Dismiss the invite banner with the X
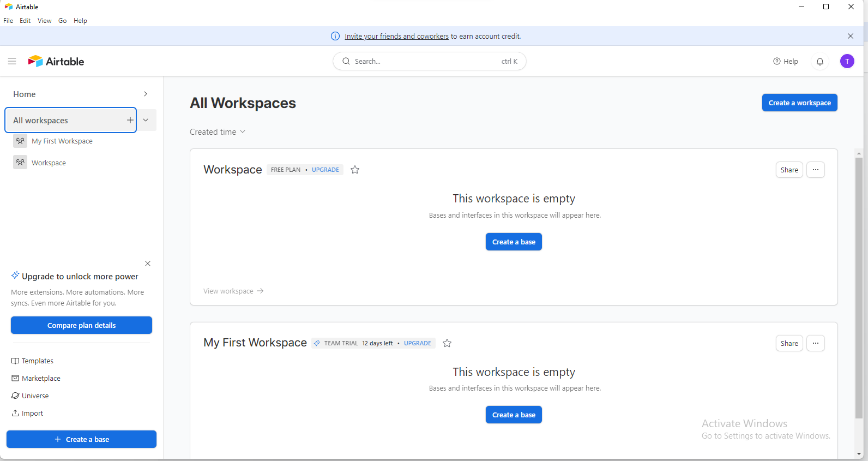The width and height of the screenshot is (868, 461). click(x=851, y=36)
